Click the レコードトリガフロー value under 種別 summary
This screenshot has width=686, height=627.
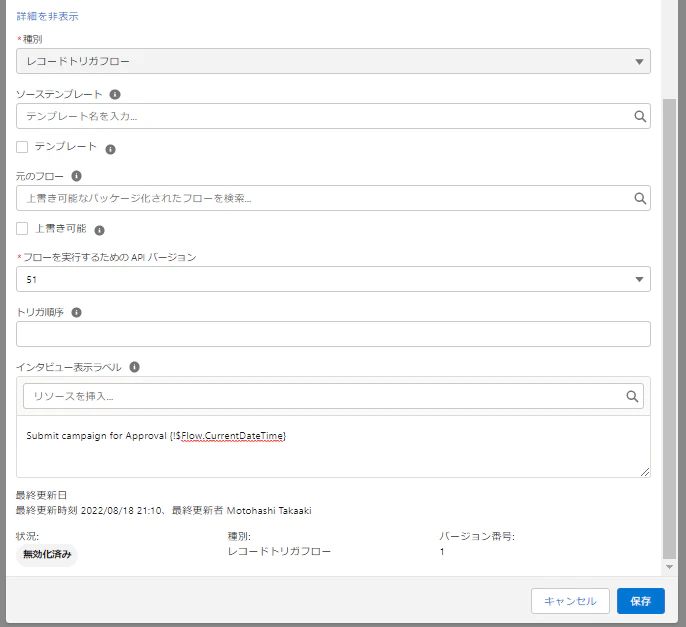279,551
